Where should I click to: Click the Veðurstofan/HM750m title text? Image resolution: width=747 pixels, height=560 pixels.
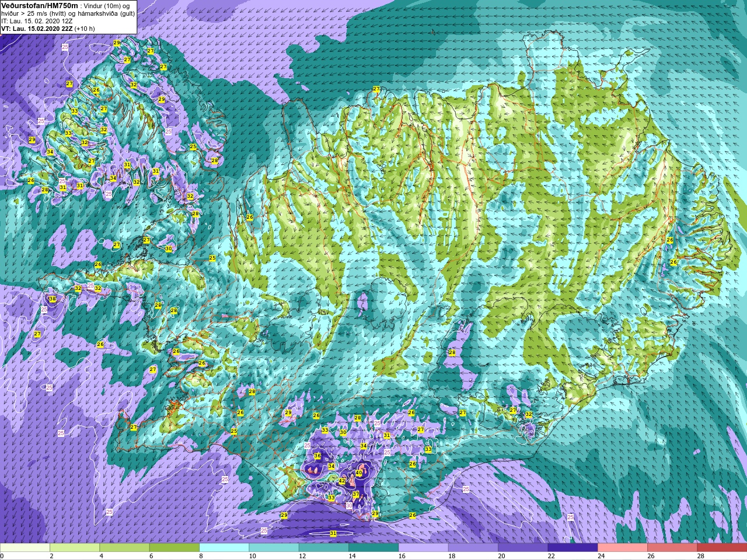[x=40, y=5]
